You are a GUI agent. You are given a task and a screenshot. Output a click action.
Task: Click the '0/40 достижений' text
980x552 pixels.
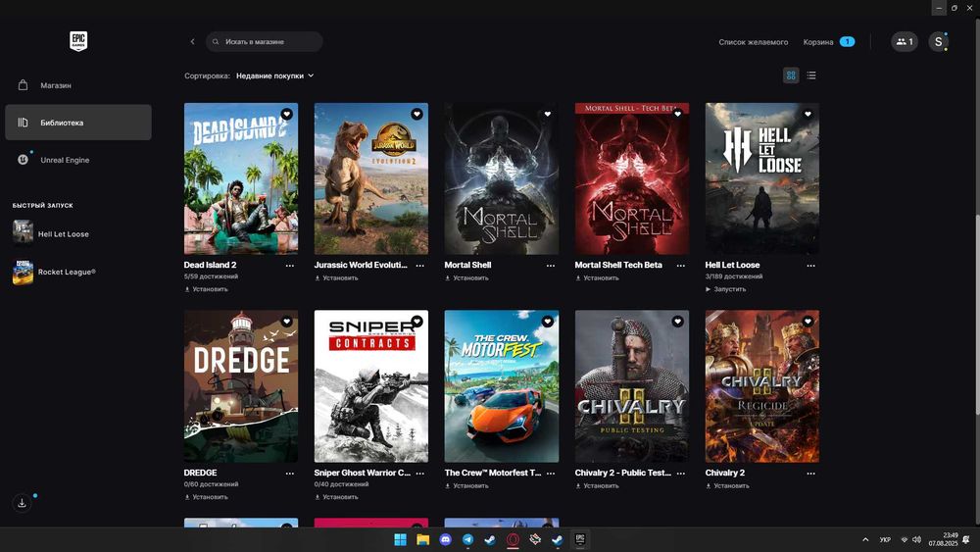(341, 484)
